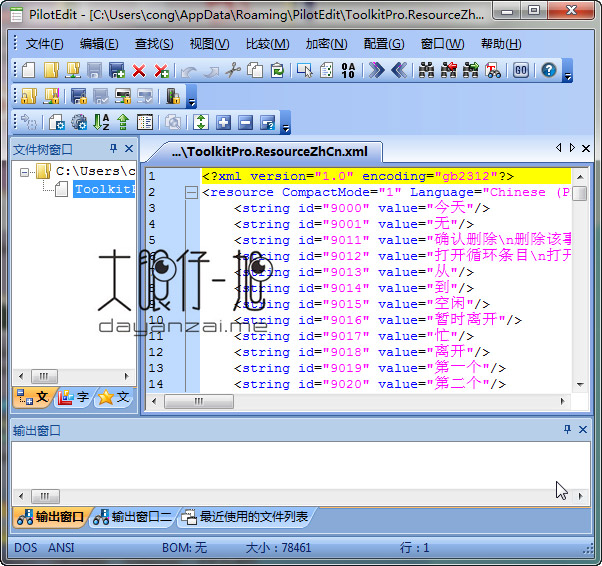
Task: Click the GO to line icon
Action: [x=521, y=70]
